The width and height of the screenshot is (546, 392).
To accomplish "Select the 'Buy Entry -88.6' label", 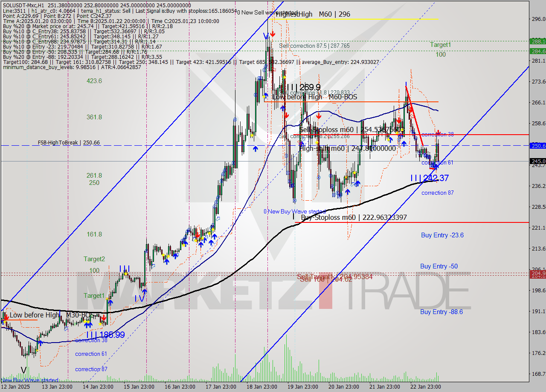I will click(x=441, y=311).
